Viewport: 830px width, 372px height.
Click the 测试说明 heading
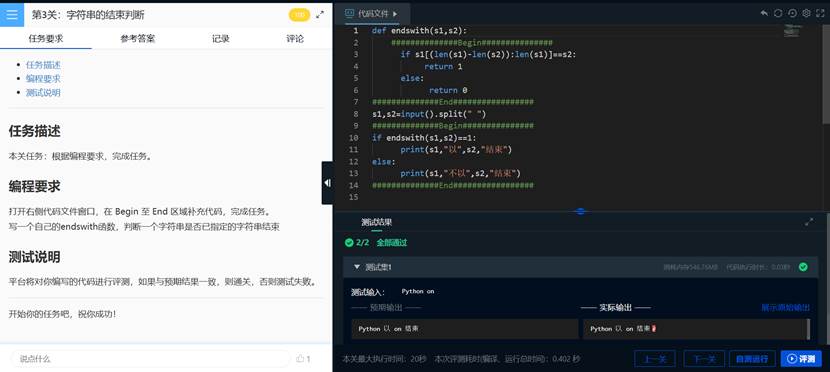(34, 257)
